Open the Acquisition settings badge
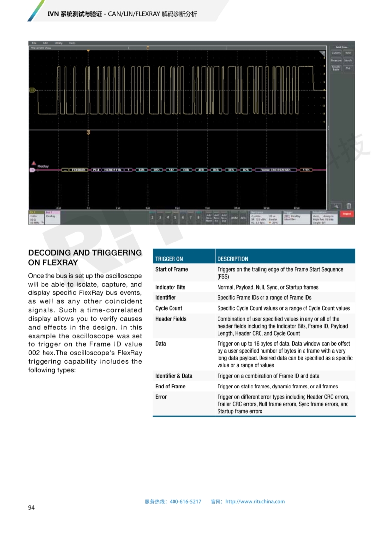The height and width of the screenshot is (533, 392). tap(324, 217)
